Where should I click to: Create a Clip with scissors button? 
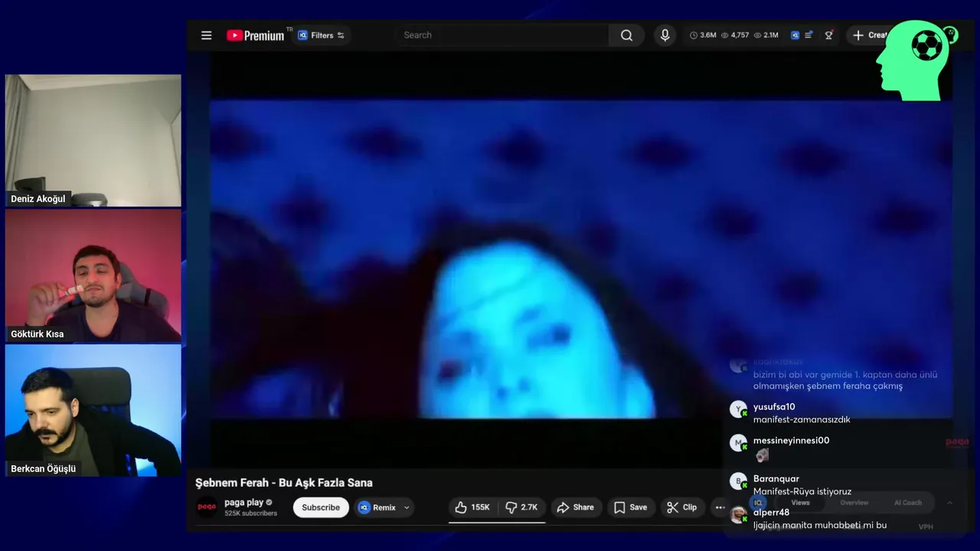[x=681, y=507]
